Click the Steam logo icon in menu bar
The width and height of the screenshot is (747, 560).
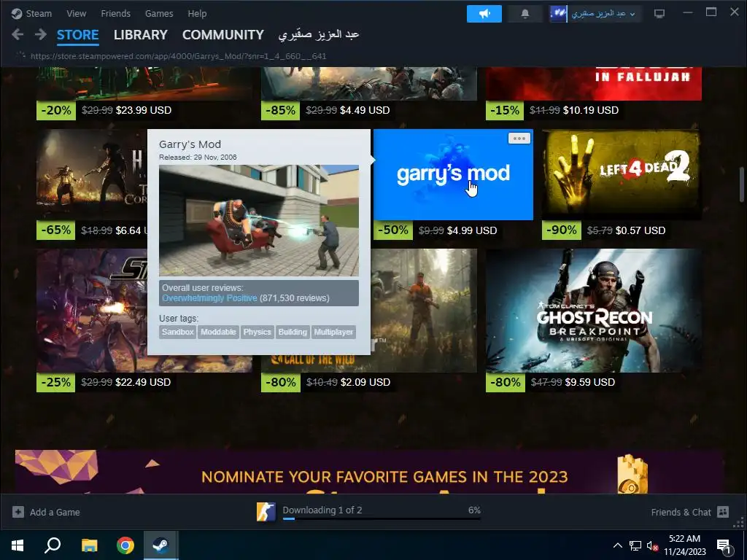pyautogui.click(x=17, y=13)
